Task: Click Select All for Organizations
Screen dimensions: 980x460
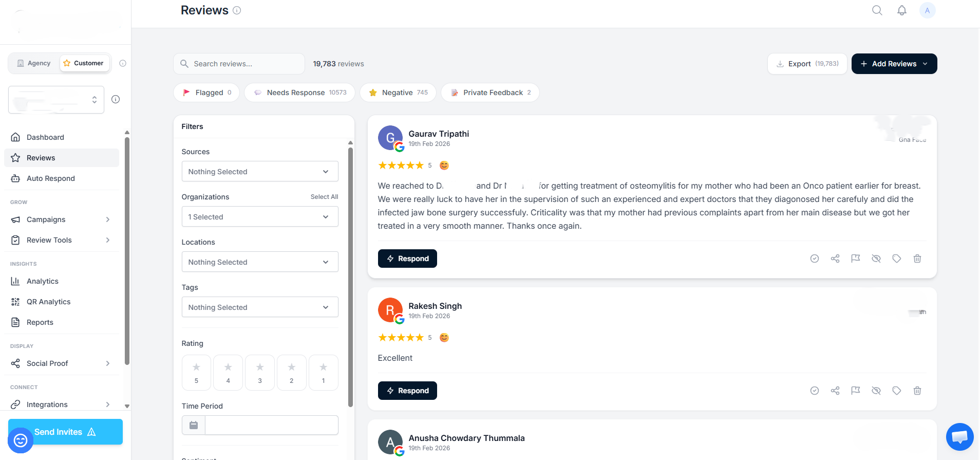Action: (x=324, y=197)
